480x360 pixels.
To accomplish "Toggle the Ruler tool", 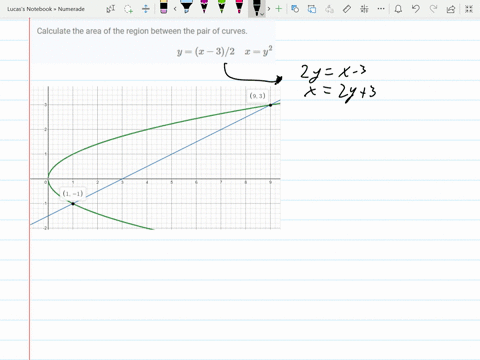I will pyautogui.click(x=347, y=9).
